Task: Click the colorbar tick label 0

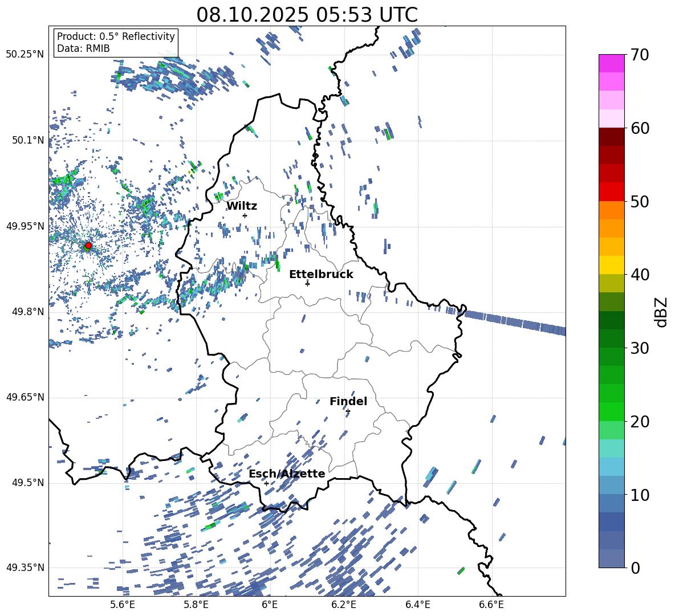Action: pyautogui.click(x=635, y=568)
